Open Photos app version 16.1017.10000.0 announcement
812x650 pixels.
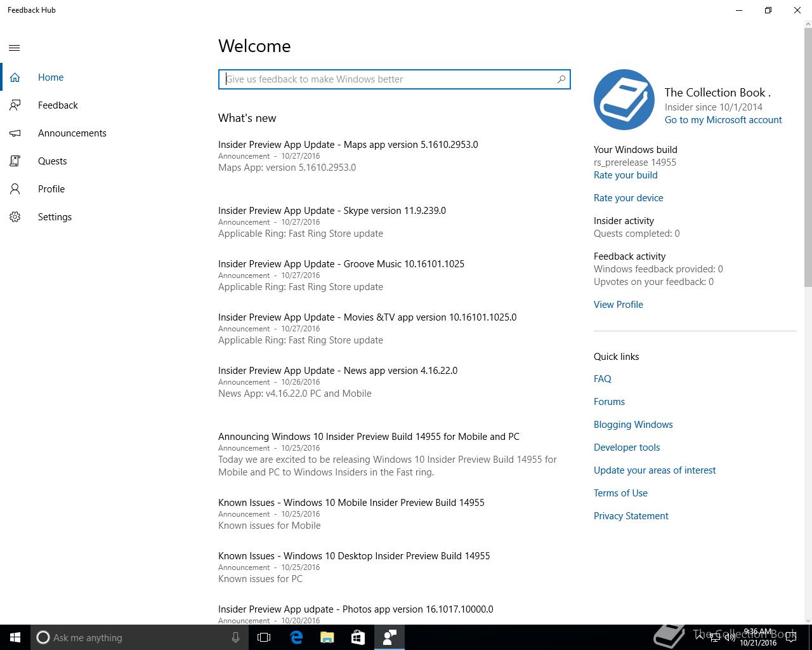click(x=356, y=609)
